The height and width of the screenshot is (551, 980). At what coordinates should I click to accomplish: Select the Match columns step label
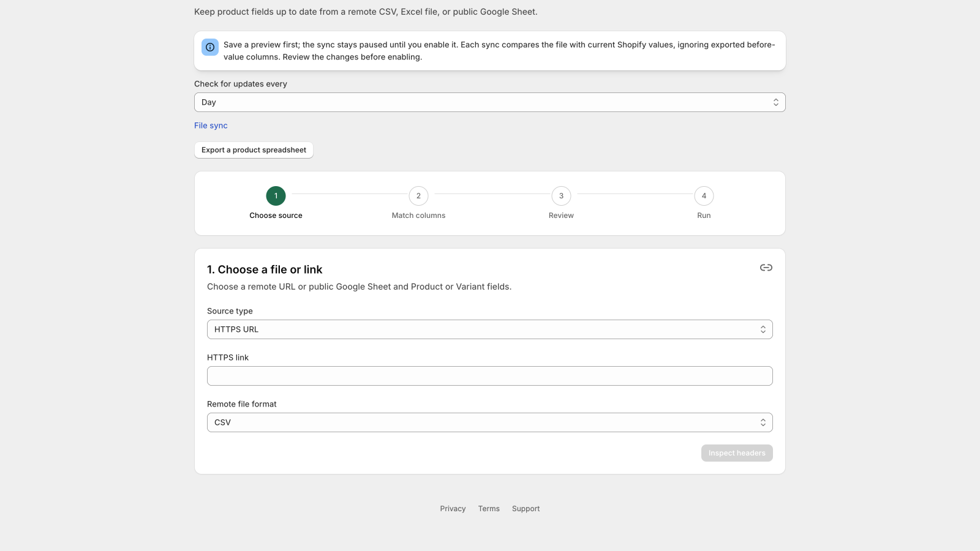coord(418,216)
